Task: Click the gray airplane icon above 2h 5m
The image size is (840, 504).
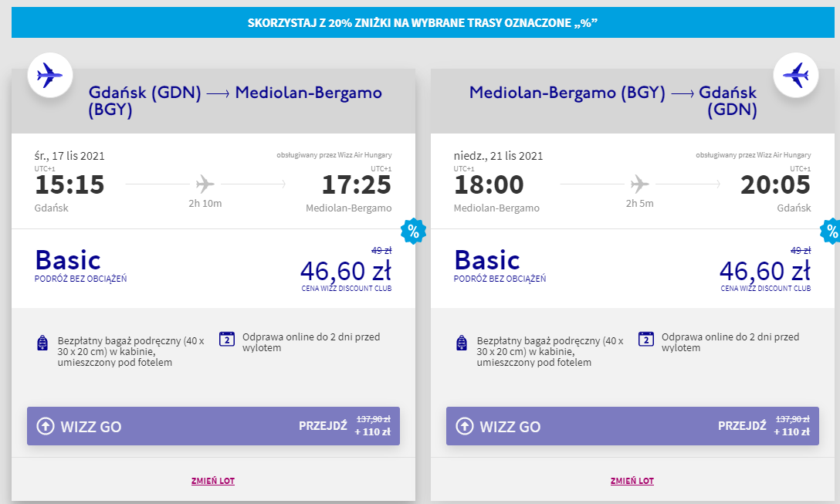Action: point(640,184)
